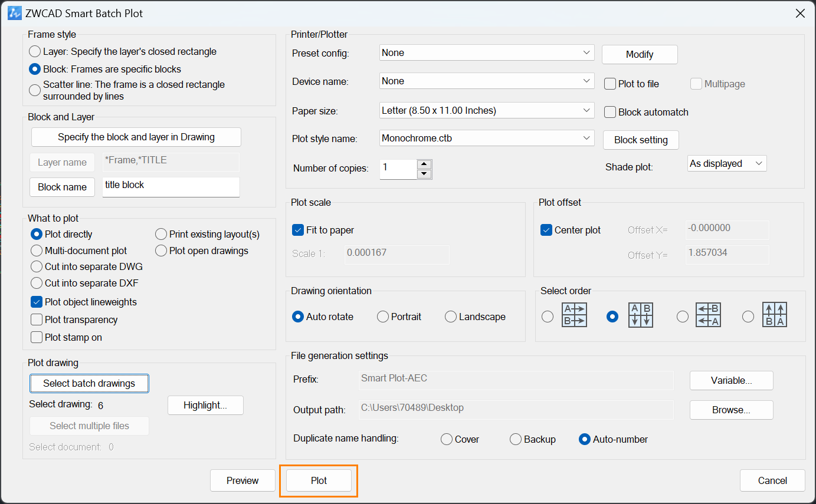Select the top-to-bottom A-B order icon
The height and width of the screenshot is (504, 816).
[640, 315]
